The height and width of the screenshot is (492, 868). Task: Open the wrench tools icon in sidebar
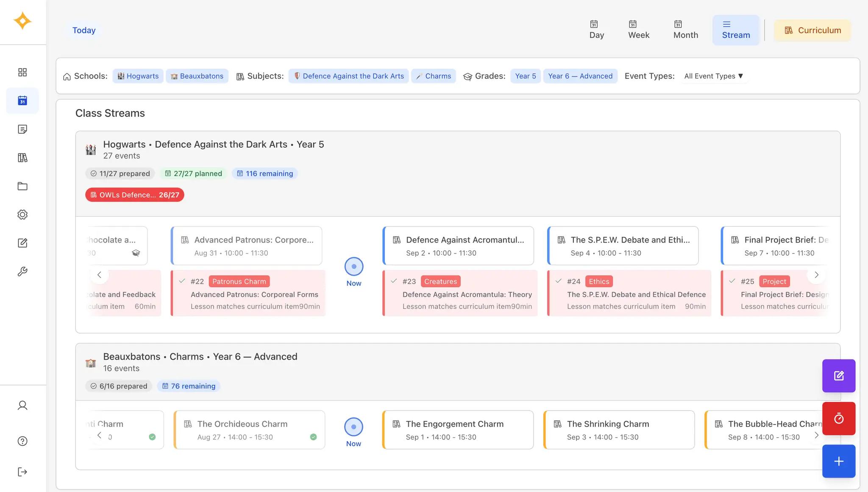pyautogui.click(x=22, y=271)
